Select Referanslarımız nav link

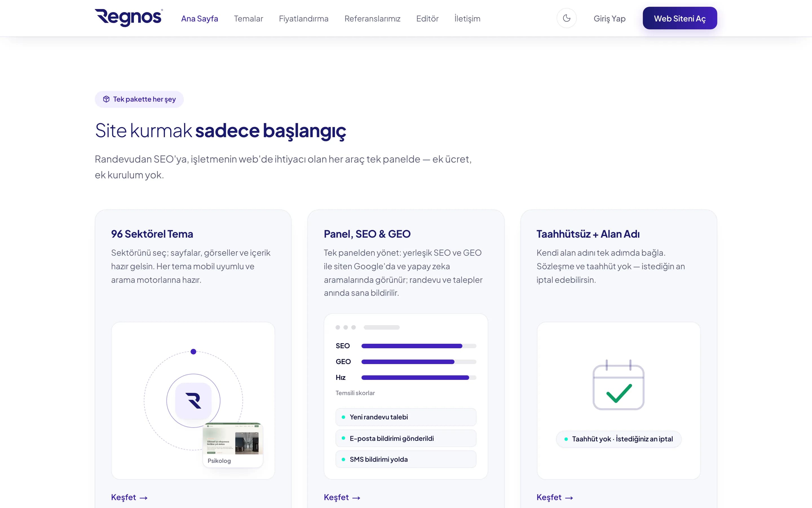[x=372, y=18]
